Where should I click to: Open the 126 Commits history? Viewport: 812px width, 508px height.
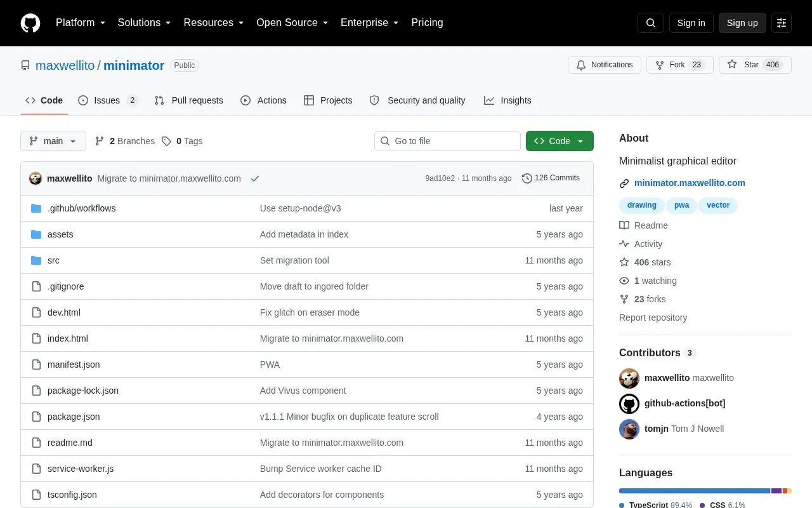point(551,178)
